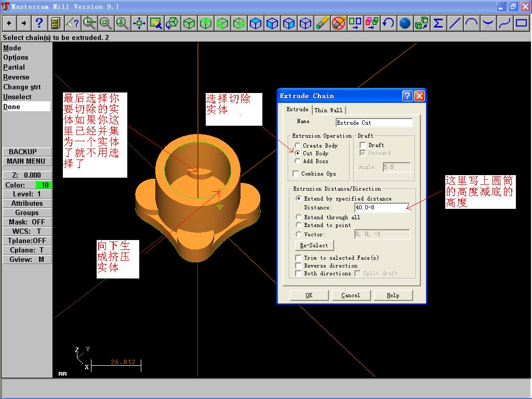Check Both directions box
The image size is (532, 399).
(x=299, y=273)
